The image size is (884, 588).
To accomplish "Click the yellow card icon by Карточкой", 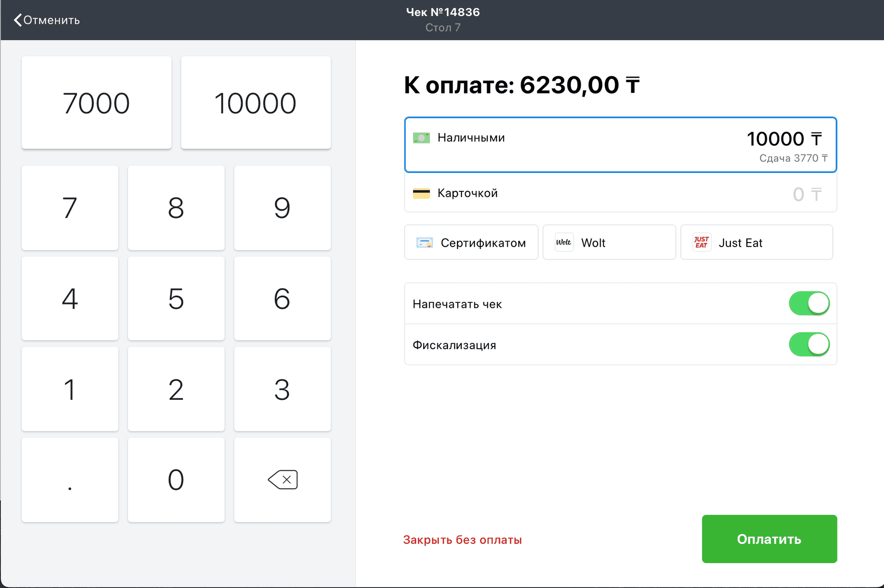I will [421, 193].
